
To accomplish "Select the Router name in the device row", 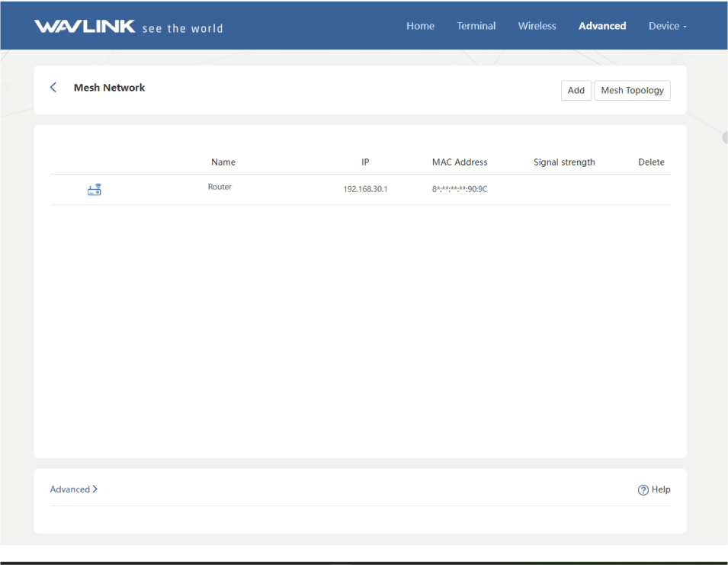I will pyautogui.click(x=220, y=187).
